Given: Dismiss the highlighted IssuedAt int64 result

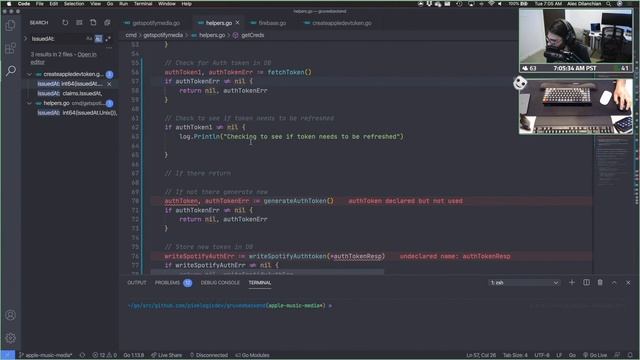Looking at the screenshot, I should point(109,84).
